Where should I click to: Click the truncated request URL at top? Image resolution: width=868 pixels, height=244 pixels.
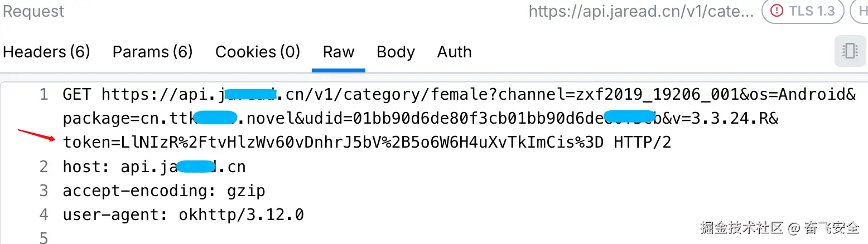tap(641, 11)
